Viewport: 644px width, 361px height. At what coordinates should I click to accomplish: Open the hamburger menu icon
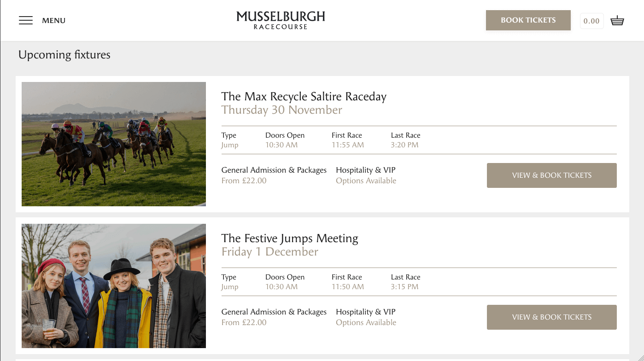26,20
